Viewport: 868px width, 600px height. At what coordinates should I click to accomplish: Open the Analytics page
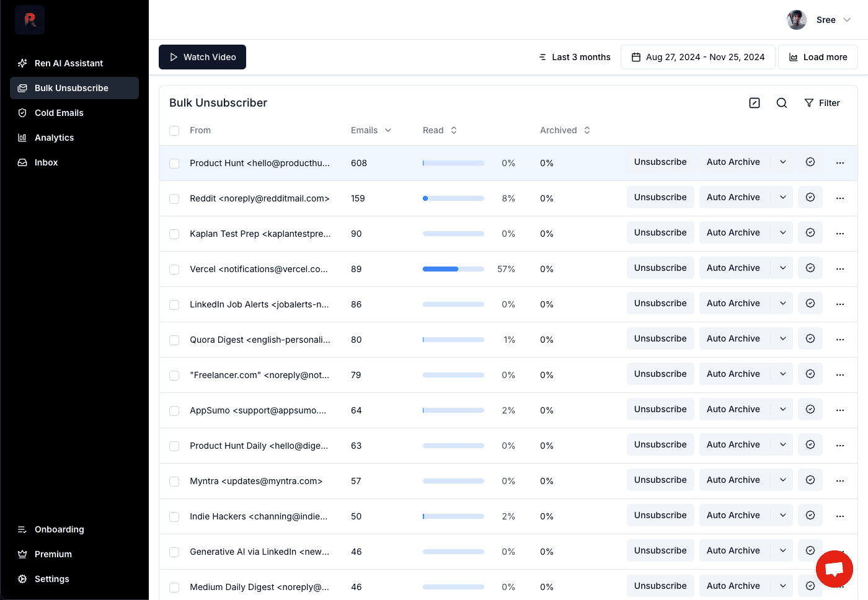tap(74, 138)
